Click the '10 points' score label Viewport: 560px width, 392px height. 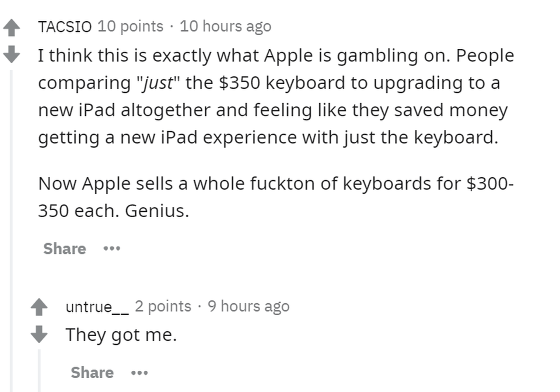point(130,26)
